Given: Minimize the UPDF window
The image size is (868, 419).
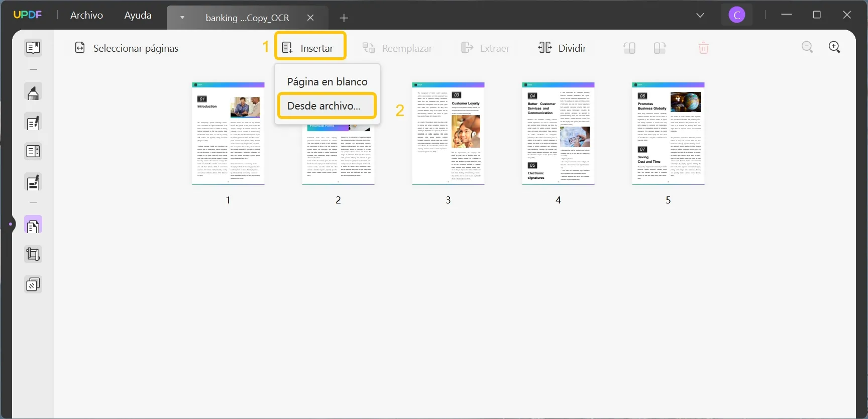Looking at the screenshot, I should [x=787, y=15].
